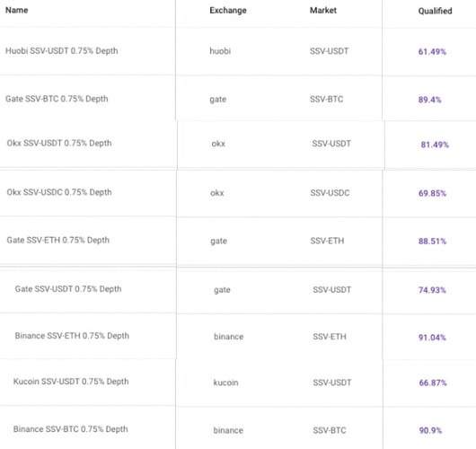Open the 81.49% qualified value

coord(435,145)
